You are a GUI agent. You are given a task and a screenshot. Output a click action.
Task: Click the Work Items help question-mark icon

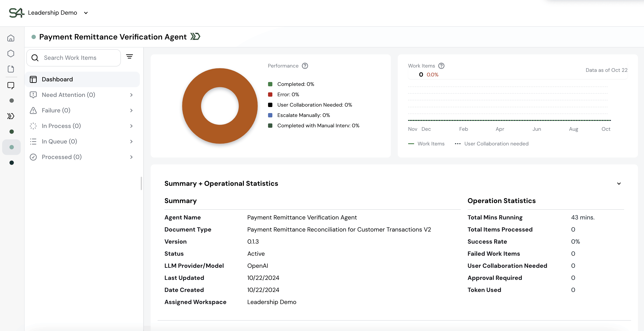[x=441, y=66]
